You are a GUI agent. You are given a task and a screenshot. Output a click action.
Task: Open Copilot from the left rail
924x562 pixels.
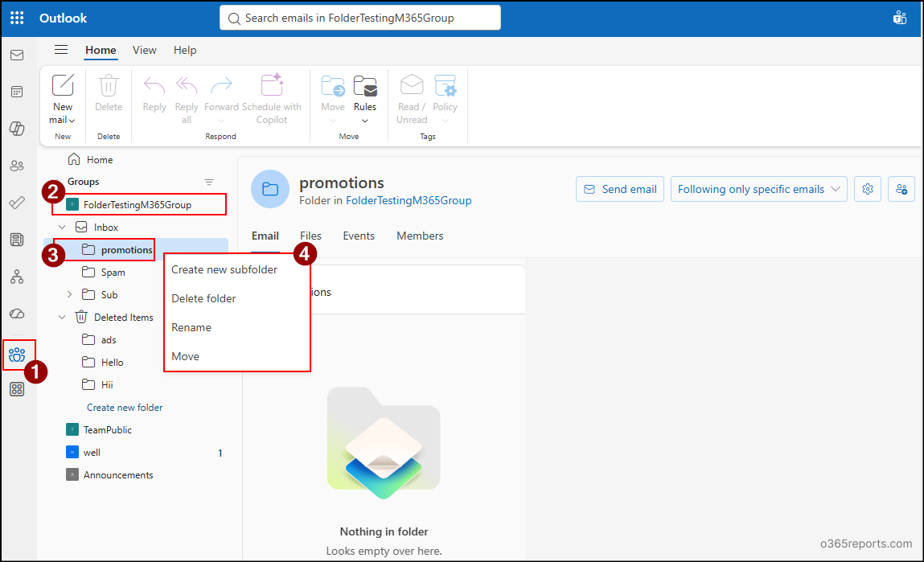click(x=17, y=129)
